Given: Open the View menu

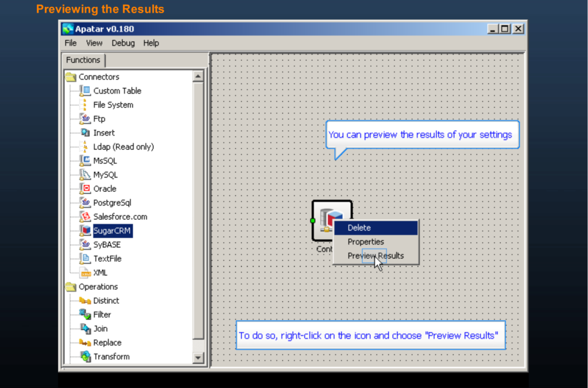Looking at the screenshot, I should coord(94,43).
